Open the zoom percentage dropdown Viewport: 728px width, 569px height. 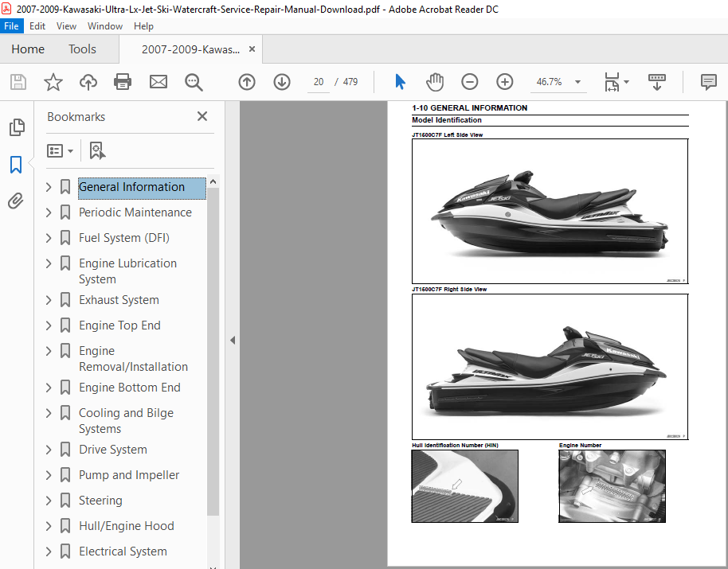(x=577, y=82)
